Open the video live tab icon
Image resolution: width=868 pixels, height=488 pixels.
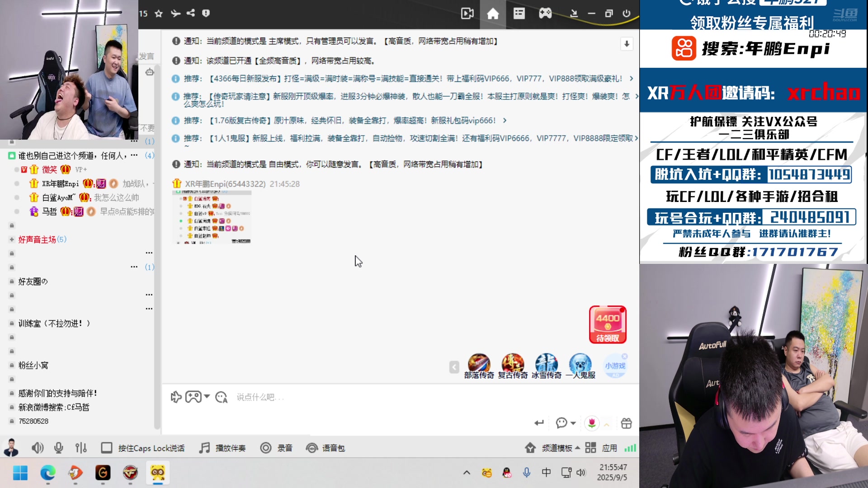[x=467, y=14]
